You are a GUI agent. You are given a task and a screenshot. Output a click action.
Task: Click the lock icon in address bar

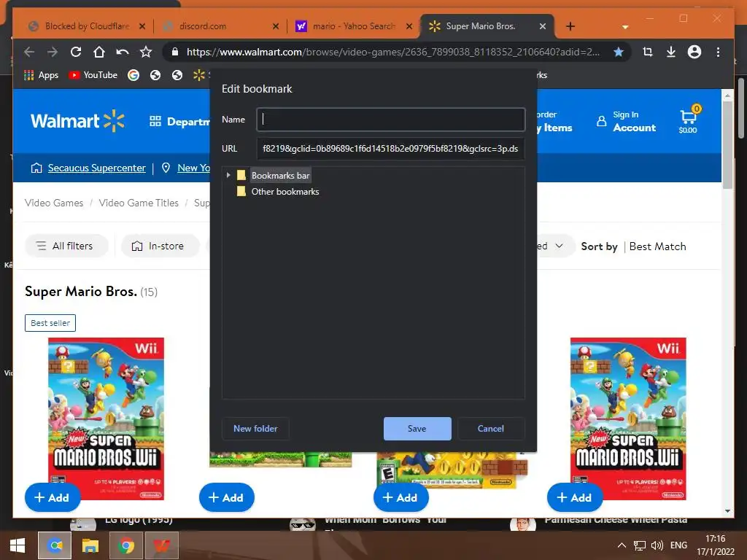(175, 52)
